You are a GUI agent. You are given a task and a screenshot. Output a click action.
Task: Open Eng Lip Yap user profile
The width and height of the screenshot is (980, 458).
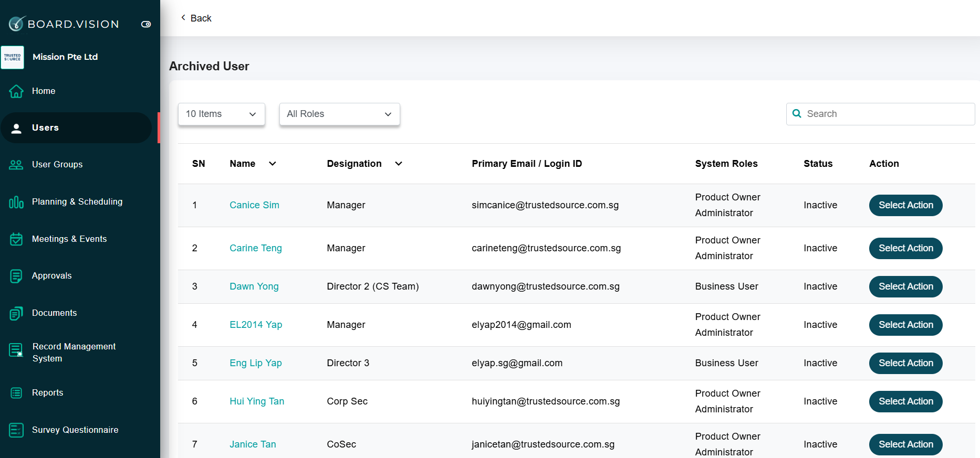coord(256,363)
